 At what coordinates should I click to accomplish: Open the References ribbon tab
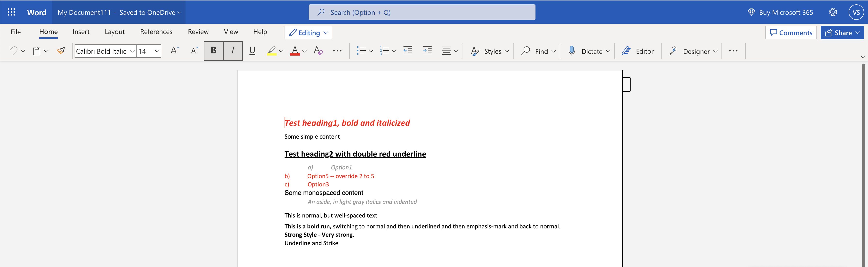[x=156, y=31]
